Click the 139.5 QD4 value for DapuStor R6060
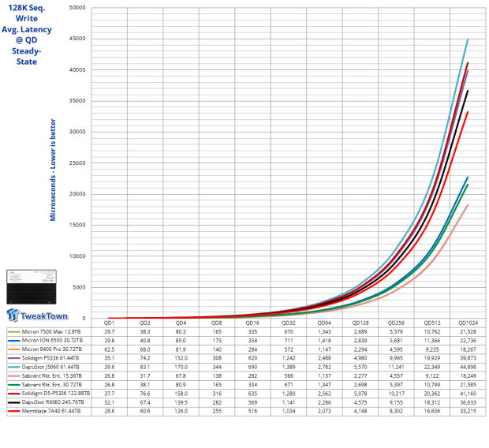Screen dimensions: 489x448 click(181, 402)
